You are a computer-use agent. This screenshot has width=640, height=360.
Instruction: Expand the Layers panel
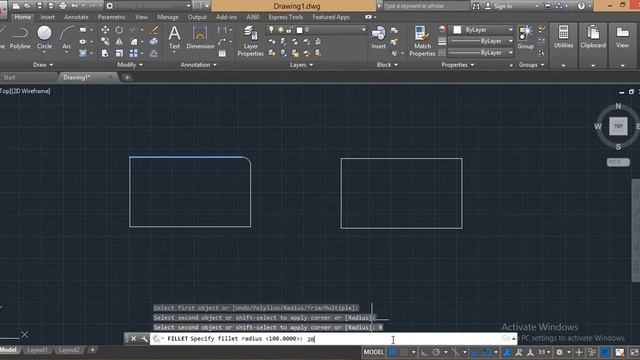301,64
